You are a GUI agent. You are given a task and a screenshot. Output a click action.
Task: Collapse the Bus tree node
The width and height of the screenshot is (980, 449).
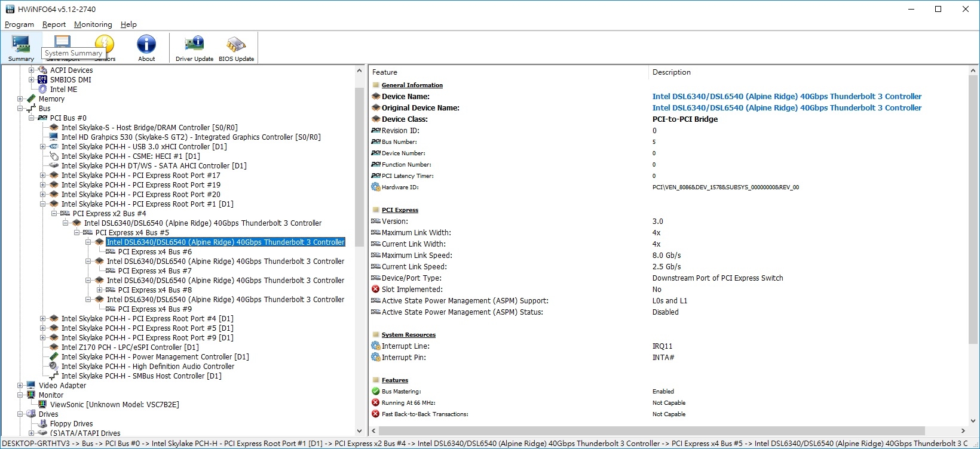[20, 109]
